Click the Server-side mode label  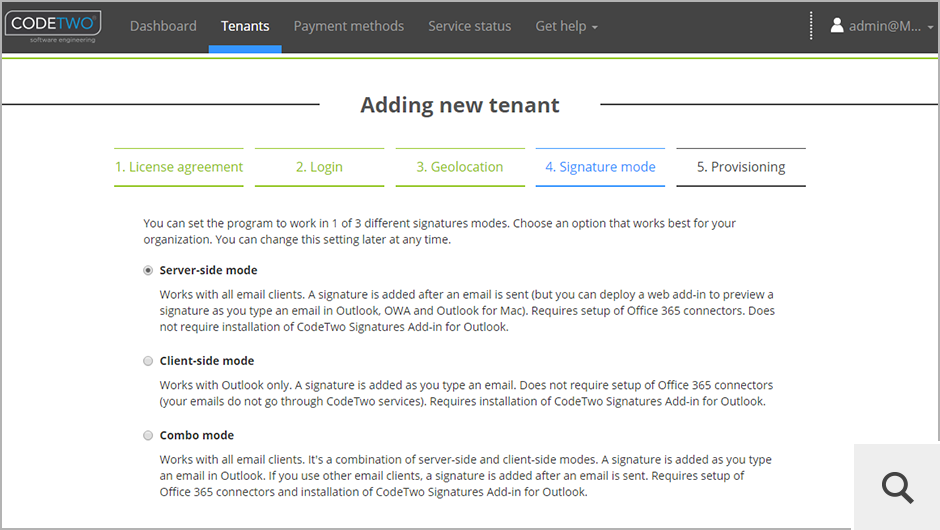(208, 270)
